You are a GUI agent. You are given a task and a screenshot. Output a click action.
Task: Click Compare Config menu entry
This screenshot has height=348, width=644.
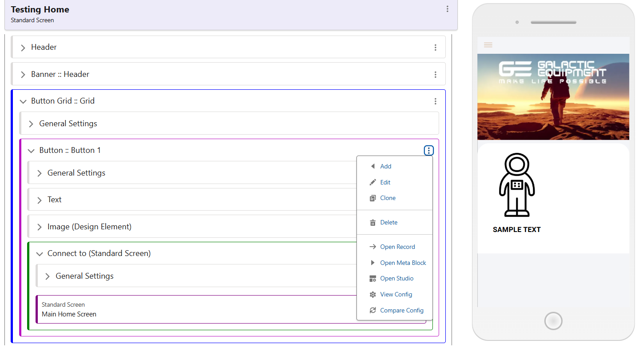pyautogui.click(x=401, y=311)
